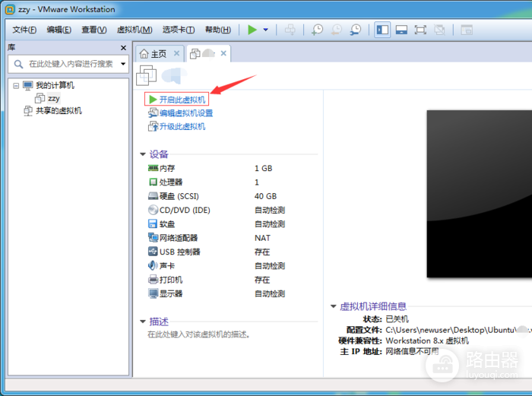The height and width of the screenshot is (396, 532).
Task: Click the 40 GB hard disk value
Action: 266,196
